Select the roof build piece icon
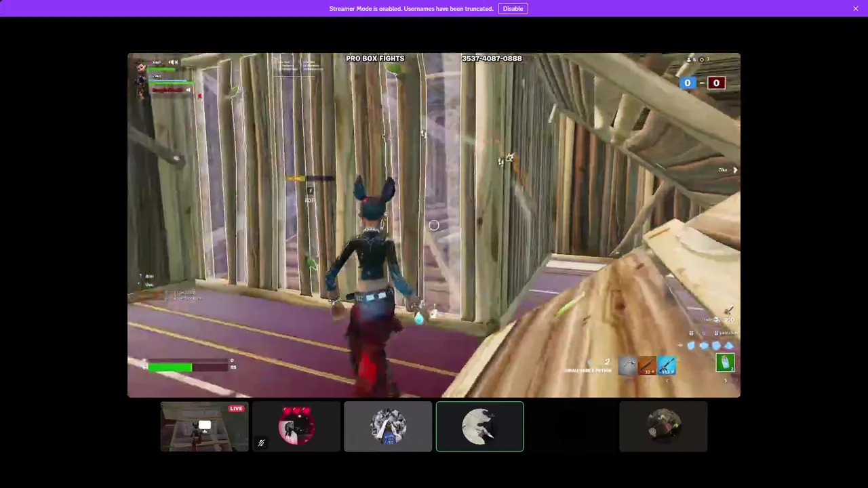 click(729, 346)
